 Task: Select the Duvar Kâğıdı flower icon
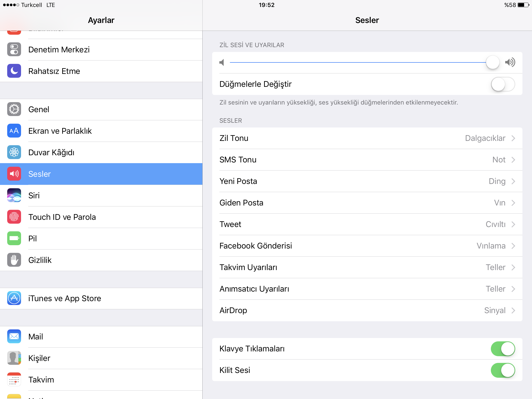click(14, 152)
